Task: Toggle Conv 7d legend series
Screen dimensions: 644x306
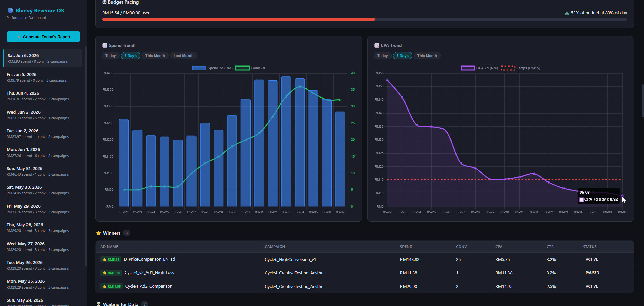Action: (250, 68)
